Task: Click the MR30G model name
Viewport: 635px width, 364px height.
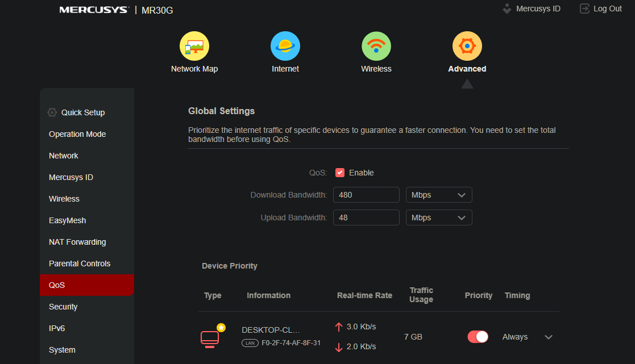Action: pyautogui.click(x=157, y=11)
